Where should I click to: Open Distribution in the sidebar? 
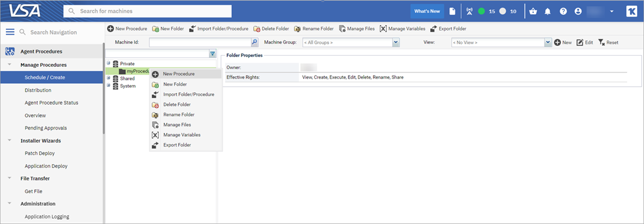[38, 90]
